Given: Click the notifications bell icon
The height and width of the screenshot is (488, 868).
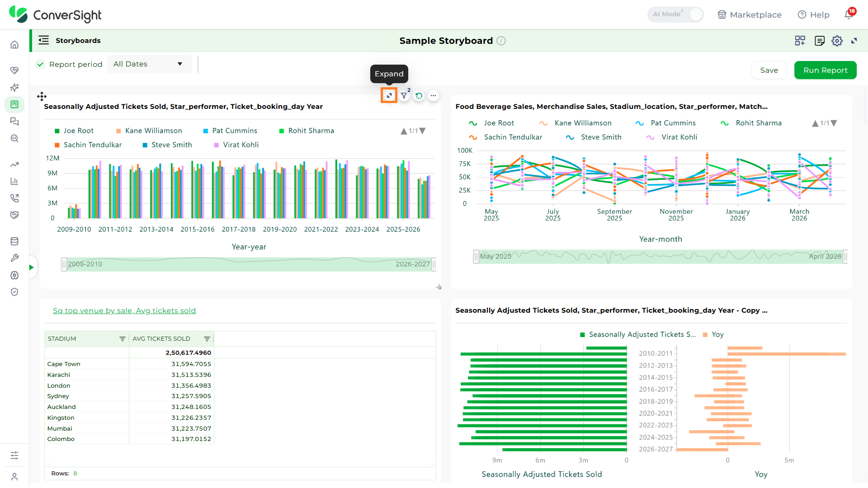Looking at the screenshot, I should pyautogui.click(x=849, y=14).
